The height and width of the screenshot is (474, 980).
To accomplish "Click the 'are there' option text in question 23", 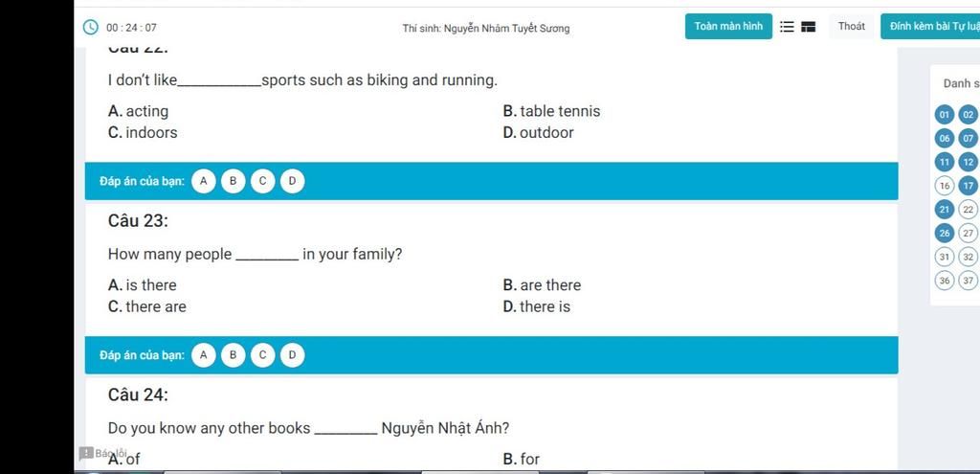I will point(550,285).
